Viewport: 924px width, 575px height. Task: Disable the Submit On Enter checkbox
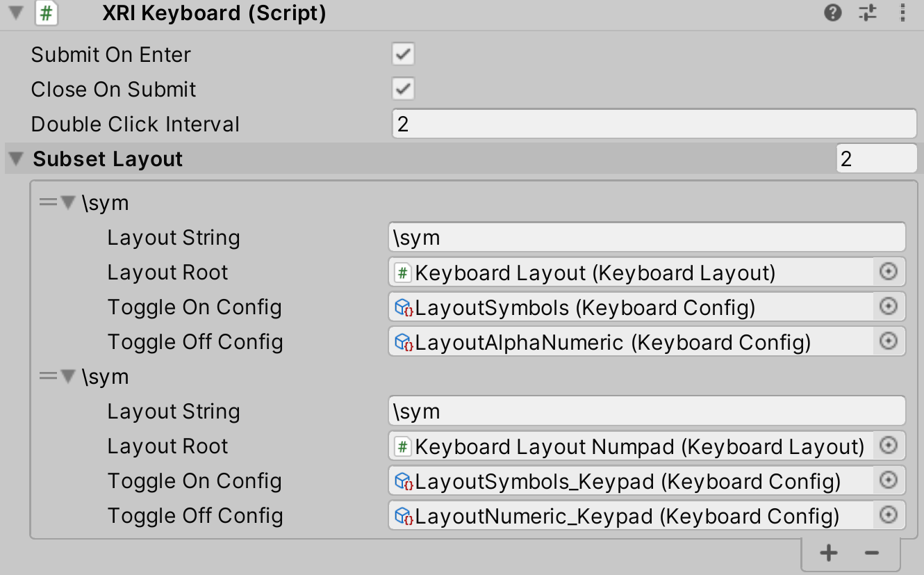(402, 54)
